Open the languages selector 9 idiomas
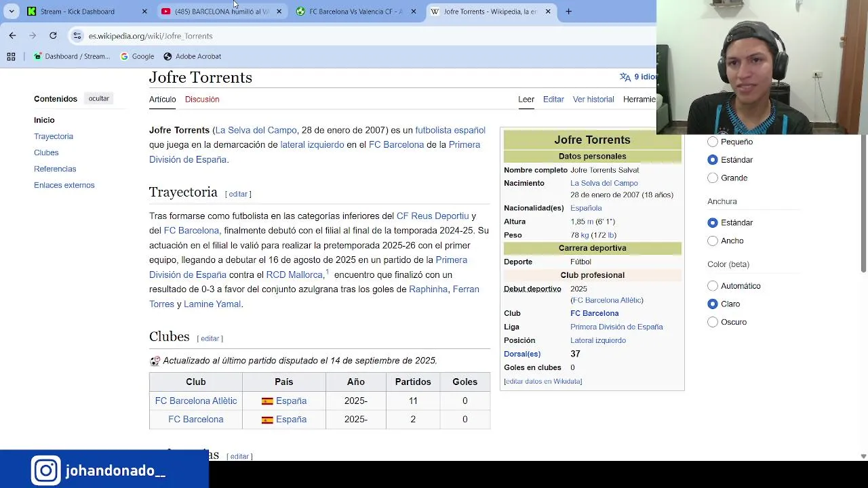The height and width of the screenshot is (488, 868). coord(638,77)
